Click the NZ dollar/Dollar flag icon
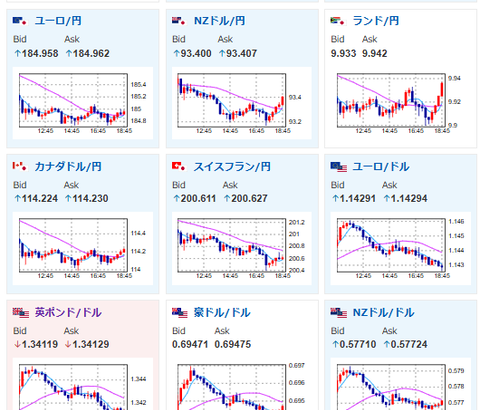Screen dimensions: 480x410 [x=339, y=312]
